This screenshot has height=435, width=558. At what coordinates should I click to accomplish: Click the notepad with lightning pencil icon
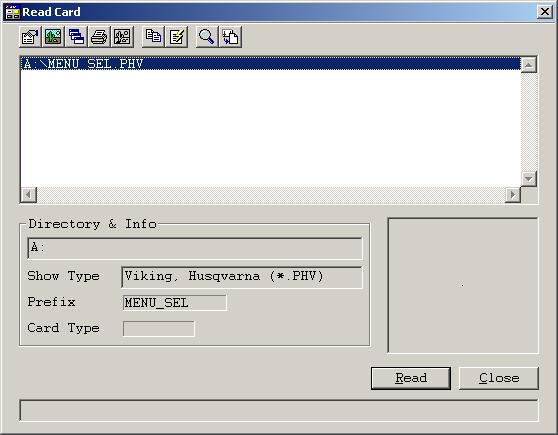coord(177,37)
